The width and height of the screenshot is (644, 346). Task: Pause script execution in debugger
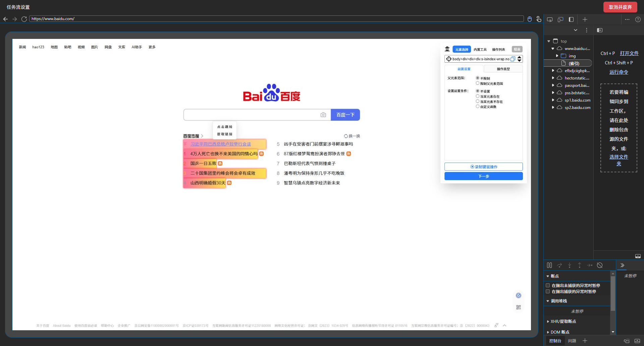click(x=549, y=265)
